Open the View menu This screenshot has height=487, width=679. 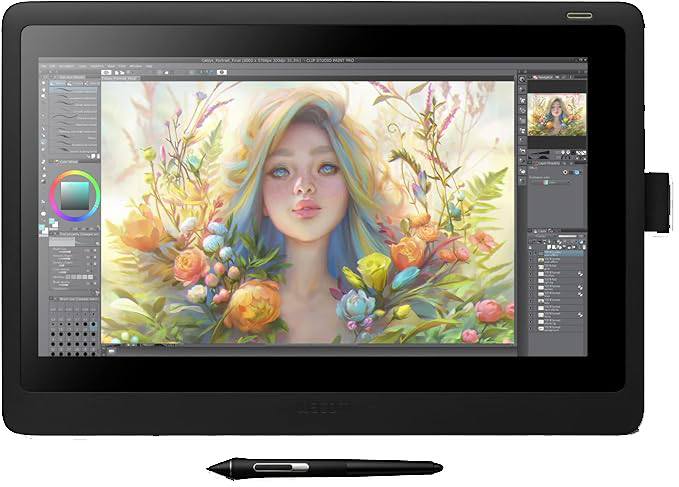click(111, 66)
